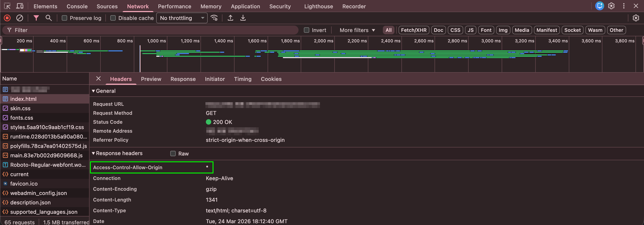Viewport: 644px width, 225px height.
Task: Toggle the device toolbar icon
Action: tap(20, 6)
